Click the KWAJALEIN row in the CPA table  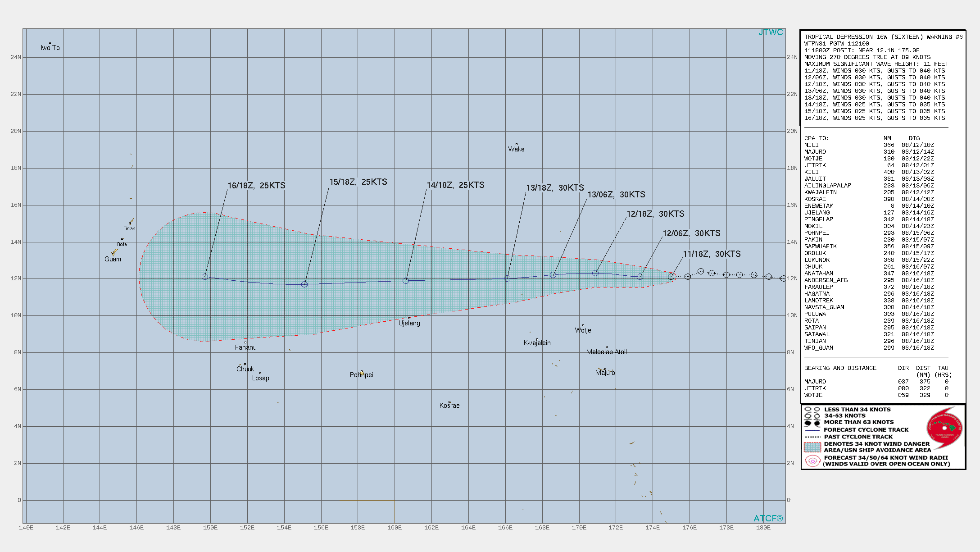coord(869,192)
